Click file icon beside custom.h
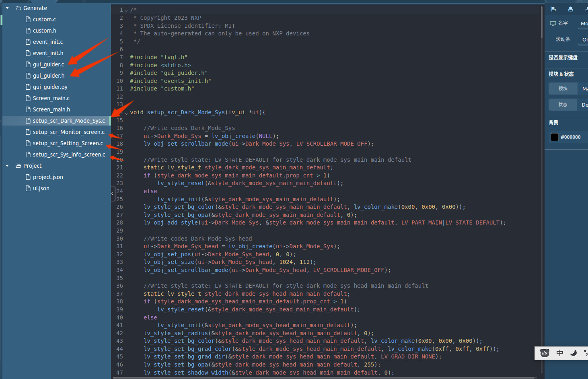 pos(28,31)
